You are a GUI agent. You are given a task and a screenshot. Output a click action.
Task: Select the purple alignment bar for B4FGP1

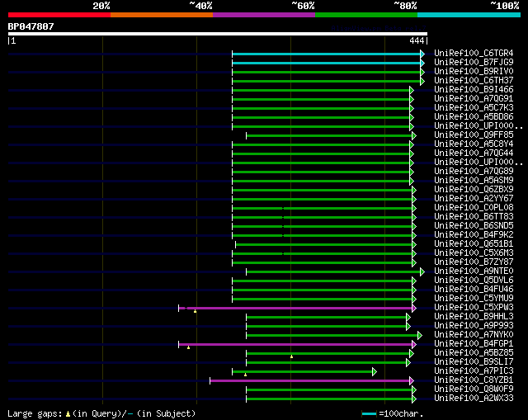295,345
